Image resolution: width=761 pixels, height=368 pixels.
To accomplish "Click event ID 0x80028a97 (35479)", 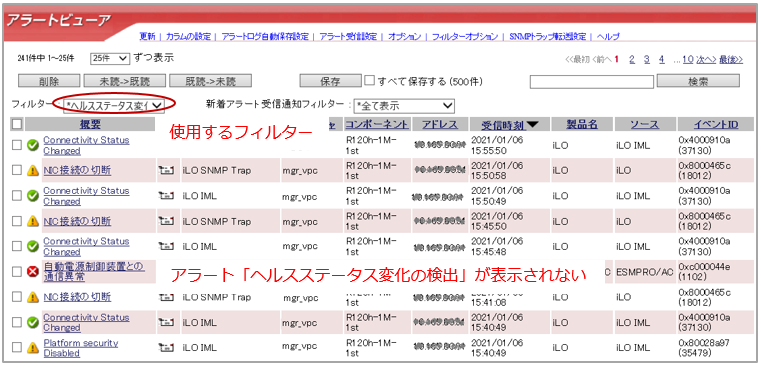I will pyautogui.click(x=703, y=348).
